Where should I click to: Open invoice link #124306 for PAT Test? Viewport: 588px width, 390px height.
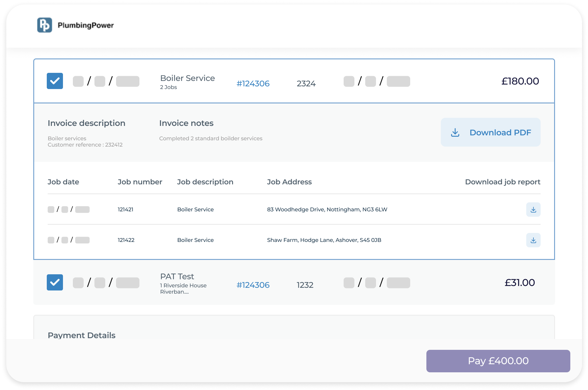[x=253, y=285]
